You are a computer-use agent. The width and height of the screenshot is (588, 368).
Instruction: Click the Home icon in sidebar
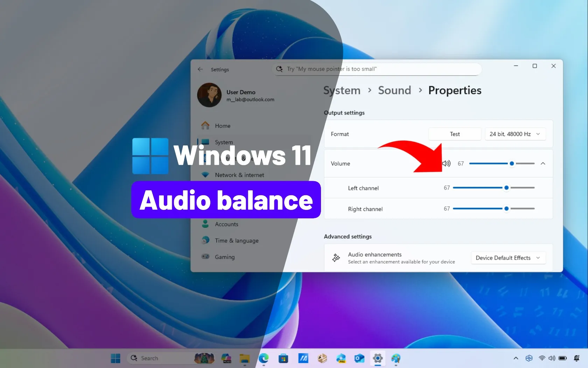tap(205, 125)
